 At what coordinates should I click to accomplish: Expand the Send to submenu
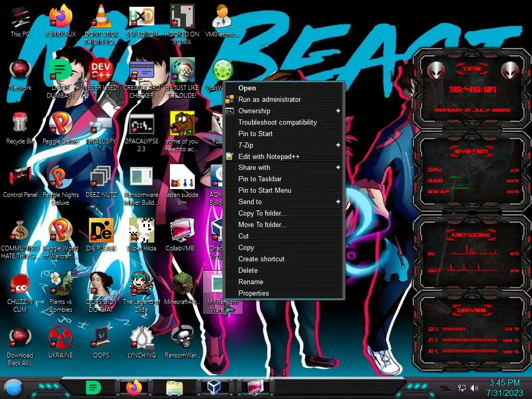(284, 202)
